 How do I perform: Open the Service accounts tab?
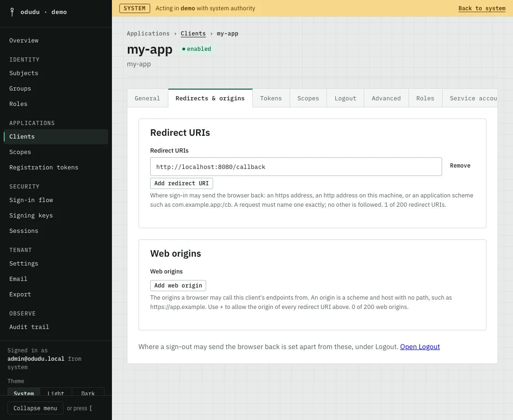(470, 98)
